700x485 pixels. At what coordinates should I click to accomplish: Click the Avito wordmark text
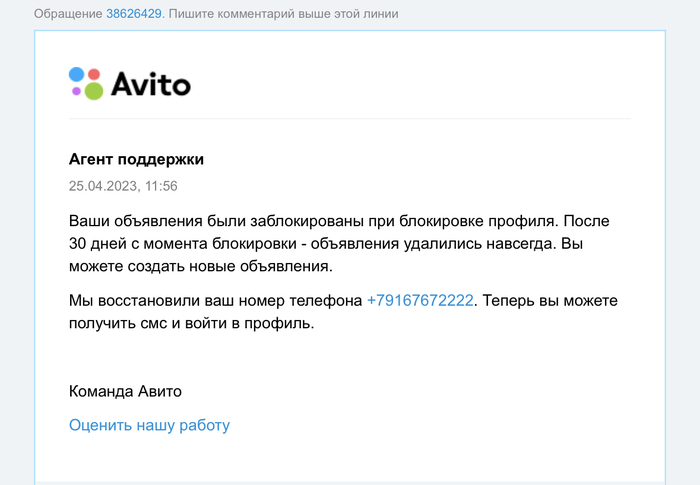tap(150, 83)
